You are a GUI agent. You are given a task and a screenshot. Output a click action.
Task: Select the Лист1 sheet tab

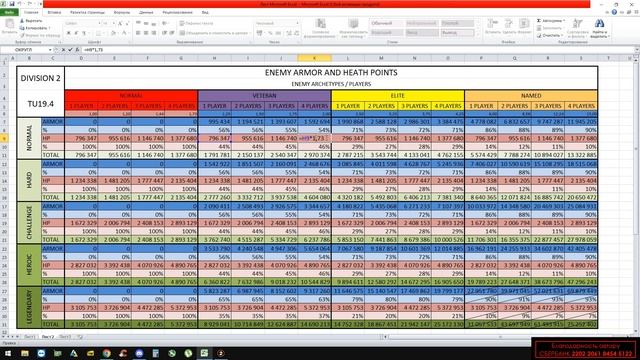coord(29,337)
